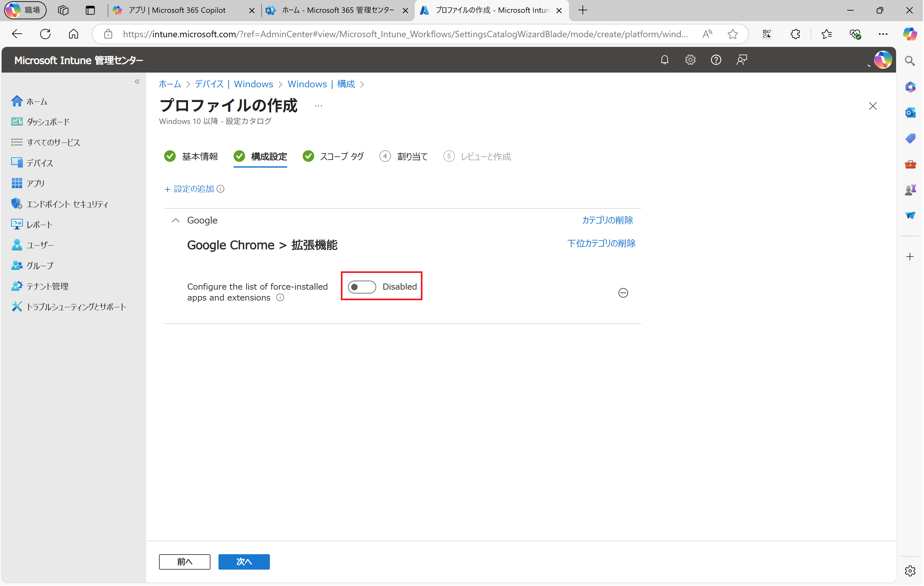Click info icon beside 設定の追加
The width and height of the screenshot is (924, 586).
click(x=221, y=189)
